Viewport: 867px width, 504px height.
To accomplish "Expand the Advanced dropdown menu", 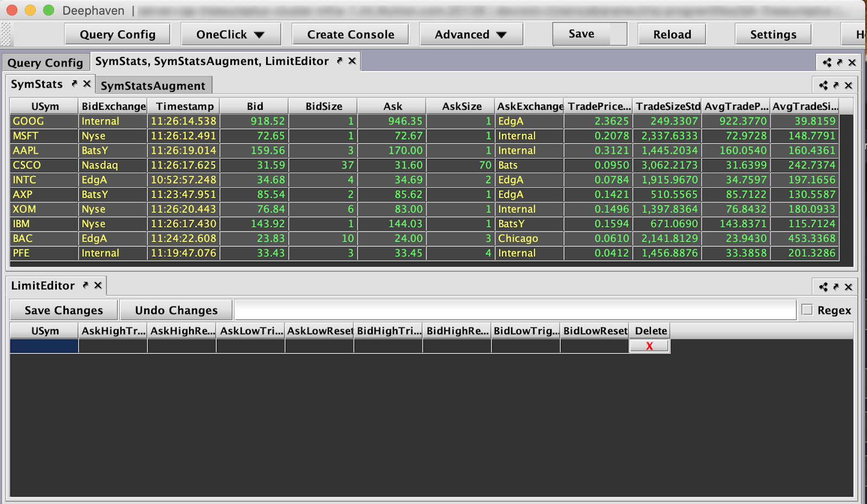I will (470, 35).
